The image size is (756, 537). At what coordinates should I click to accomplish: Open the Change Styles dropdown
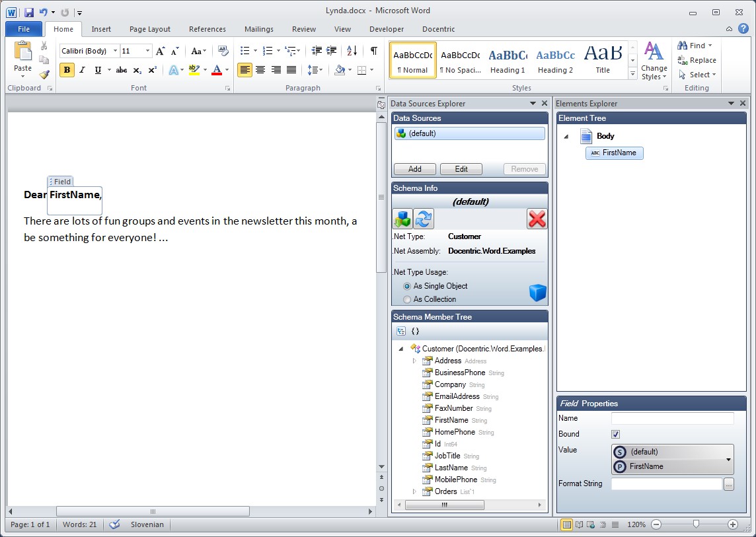pos(654,61)
